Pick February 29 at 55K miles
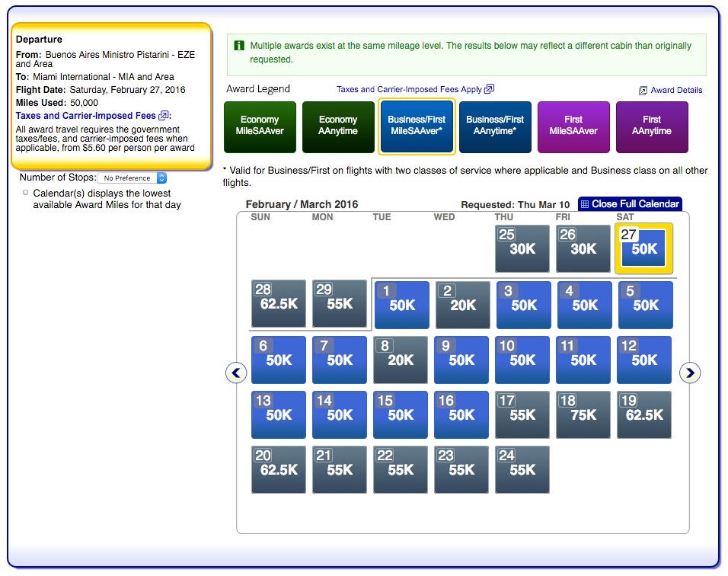The height and width of the screenshot is (576, 728). click(x=340, y=304)
